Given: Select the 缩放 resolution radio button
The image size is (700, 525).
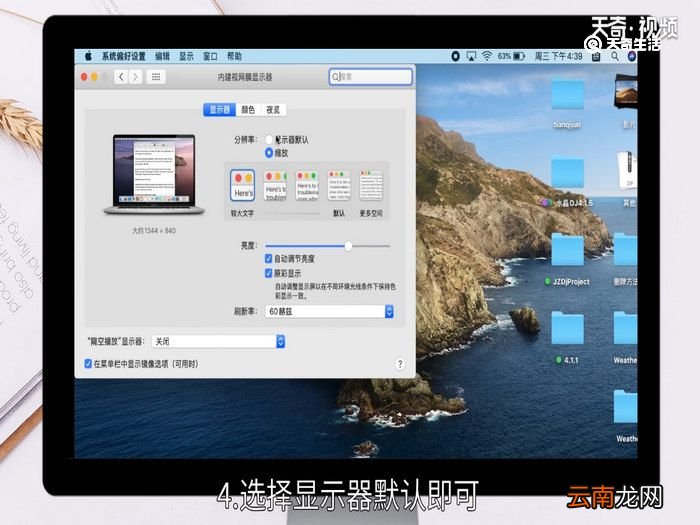Looking at the screenshot, I should coord(269,153).
